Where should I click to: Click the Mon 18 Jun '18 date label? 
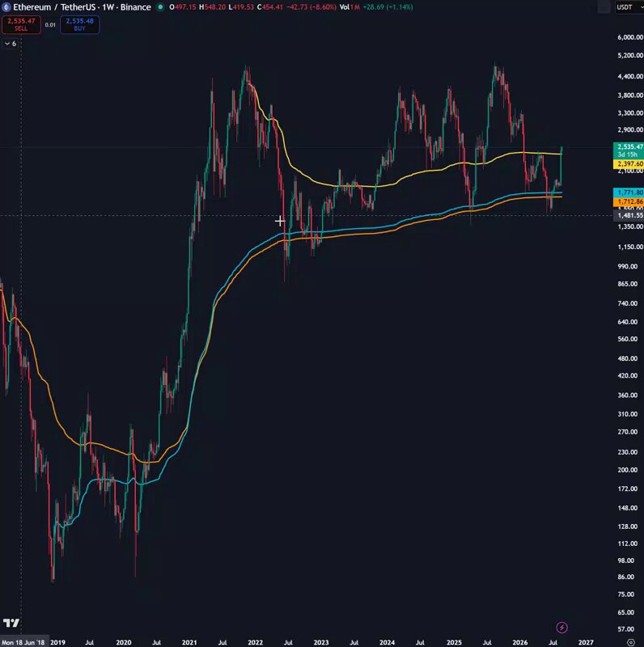click(x=24, y=642)
